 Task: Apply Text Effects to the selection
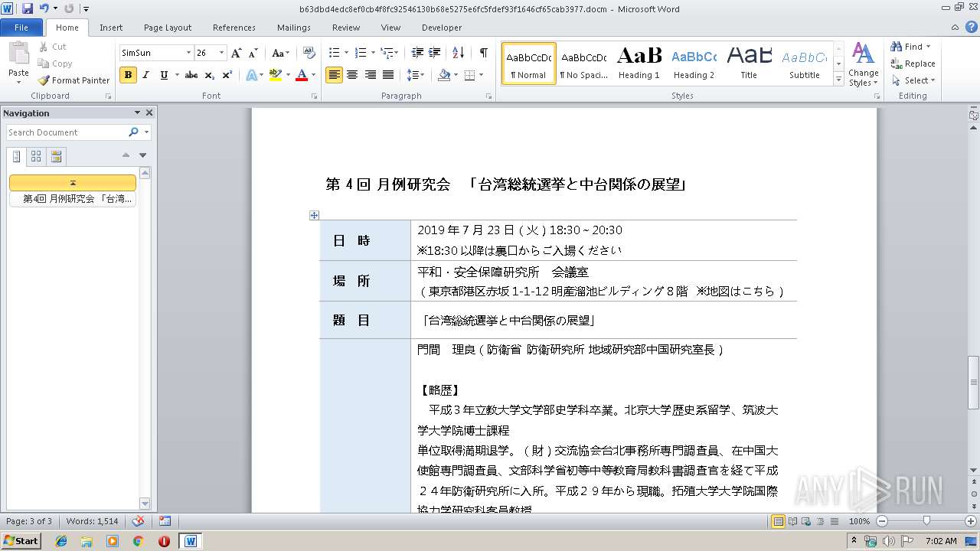[252, 75]
